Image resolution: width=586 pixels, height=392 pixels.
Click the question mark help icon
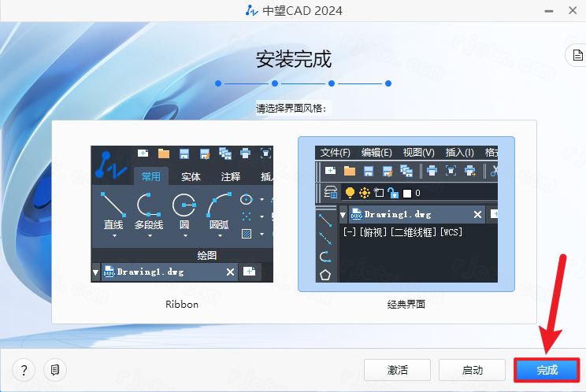click(24, 369)
